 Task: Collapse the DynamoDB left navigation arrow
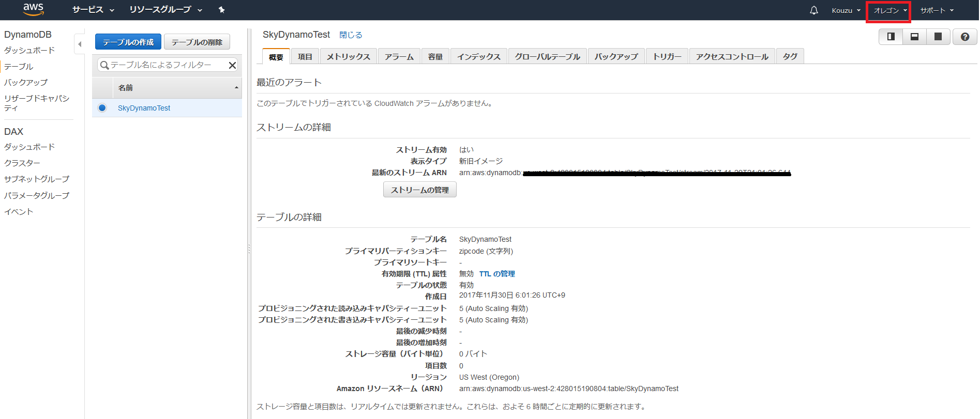[80, 44]
